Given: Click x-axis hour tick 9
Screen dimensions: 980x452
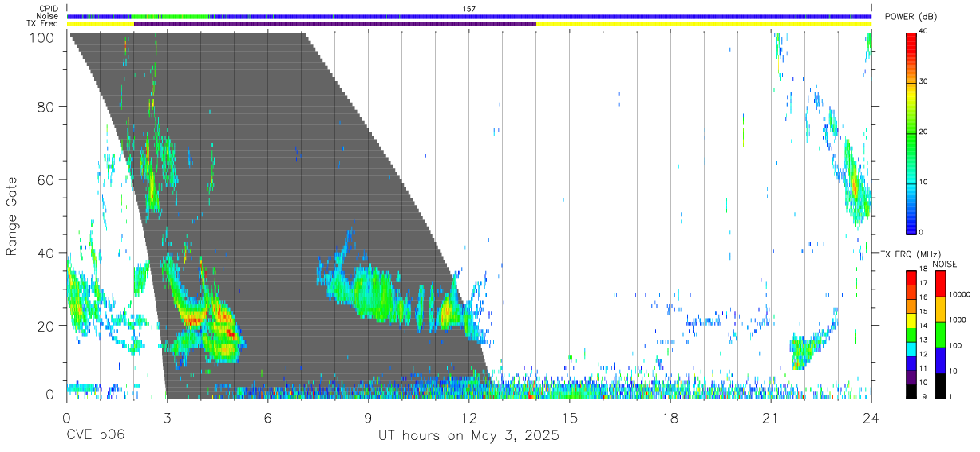Looking at the screenshot, I should point(368,417).
